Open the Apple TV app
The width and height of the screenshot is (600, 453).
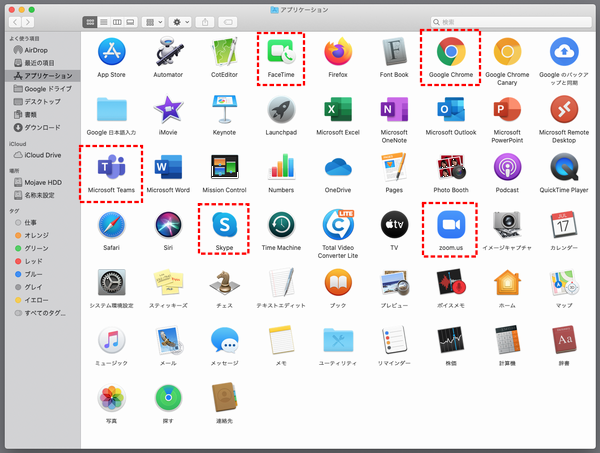click(x=394, y=225)
